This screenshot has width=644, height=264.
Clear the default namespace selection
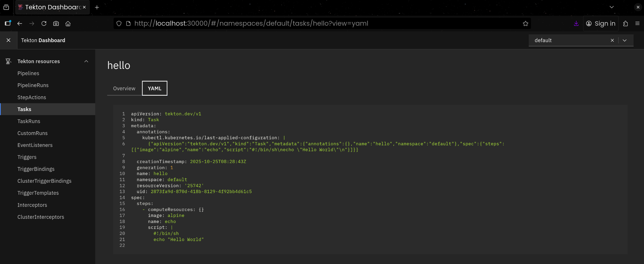click(612, 40)
